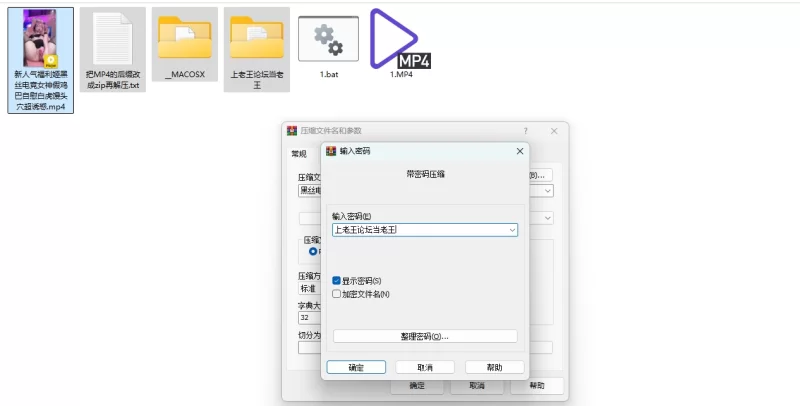Image resolution: width=800 pixels, height=406 pixels.
Task: Click the help question mark in archive dialog
Action: point(525,131)
